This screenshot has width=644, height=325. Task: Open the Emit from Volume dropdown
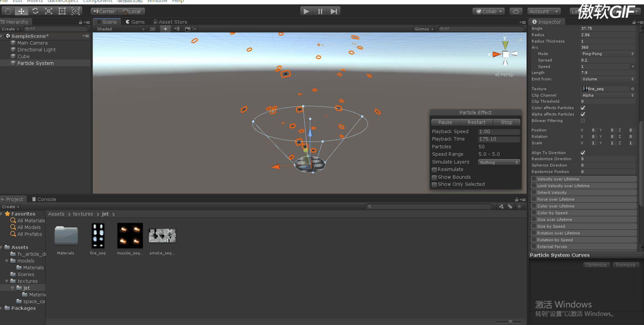(608, 79)
